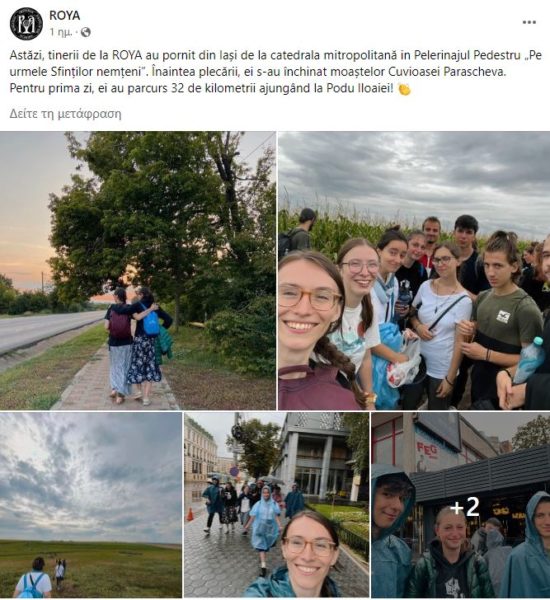Image resolution: width=550 pixels, height=600 pixels.
Task: Click the hiker with the blue backpack in the field
Action: click(33, 578)
